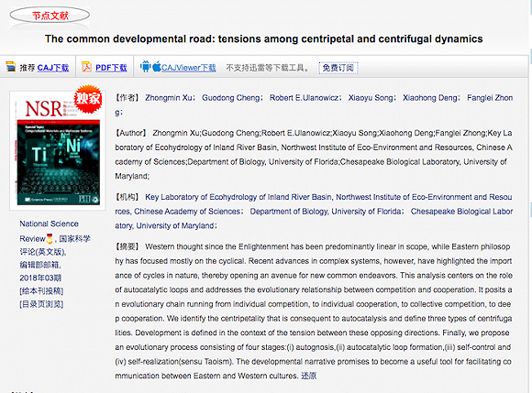The image size is (532, 393).
Task: Click the 节点文献 oval badge
Action: 50,16
